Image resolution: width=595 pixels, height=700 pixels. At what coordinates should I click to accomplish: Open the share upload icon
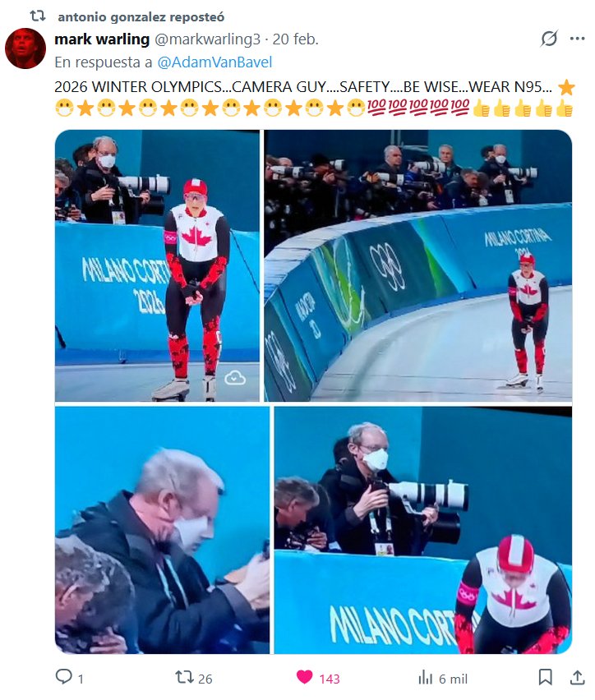(x=578, y=677)
